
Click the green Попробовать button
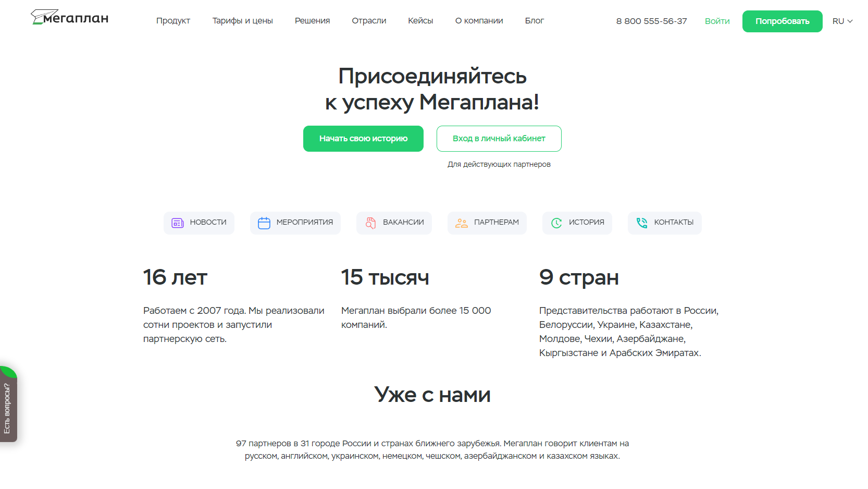782,21
